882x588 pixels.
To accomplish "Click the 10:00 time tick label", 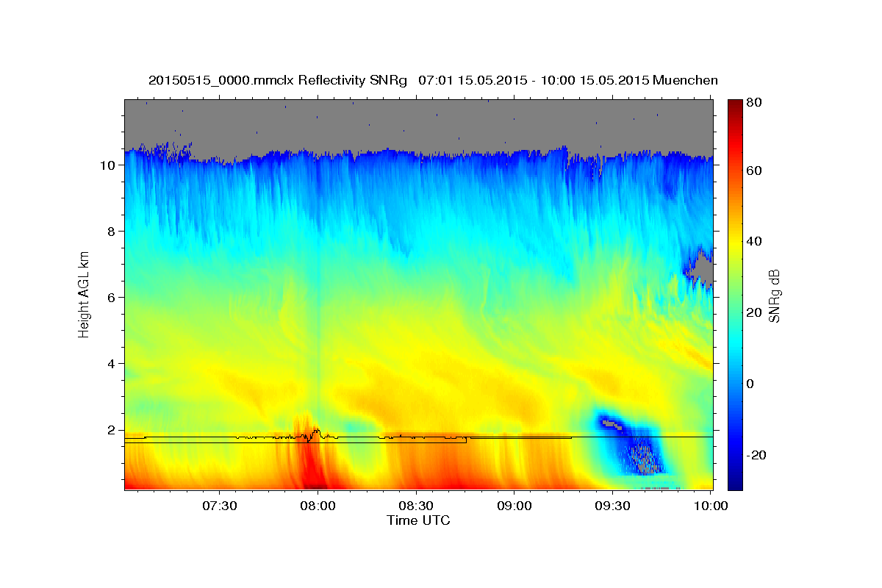I will tap(711, 506).
